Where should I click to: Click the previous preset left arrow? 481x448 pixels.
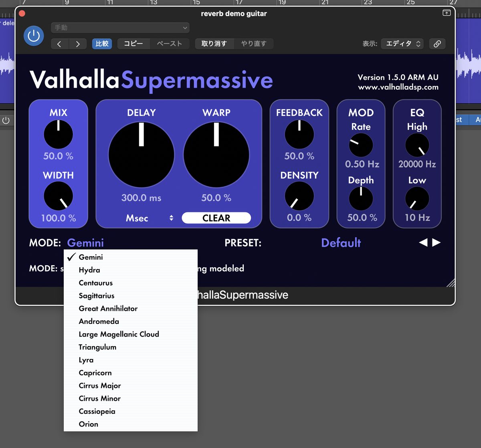point(423,242)
